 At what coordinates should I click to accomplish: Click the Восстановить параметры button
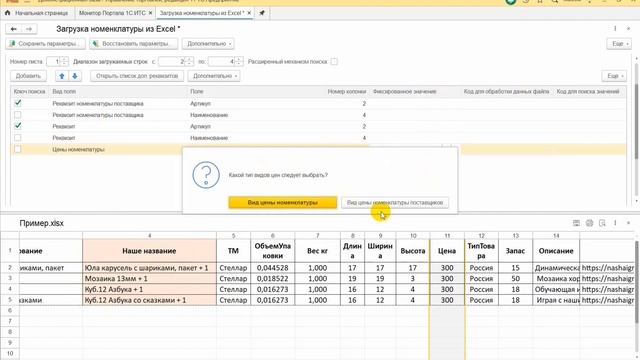pyautogui.click(x=133, y=44)
